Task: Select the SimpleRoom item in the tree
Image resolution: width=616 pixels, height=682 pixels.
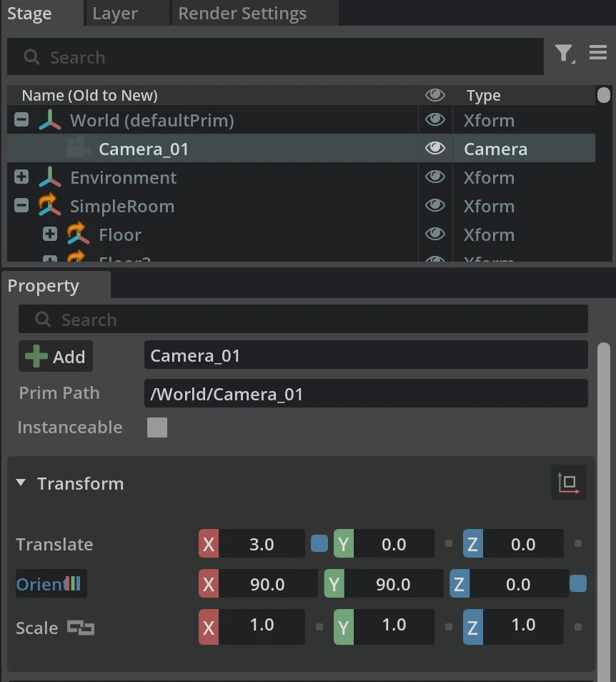Action: pyautogui.click(x=122, y=206)
